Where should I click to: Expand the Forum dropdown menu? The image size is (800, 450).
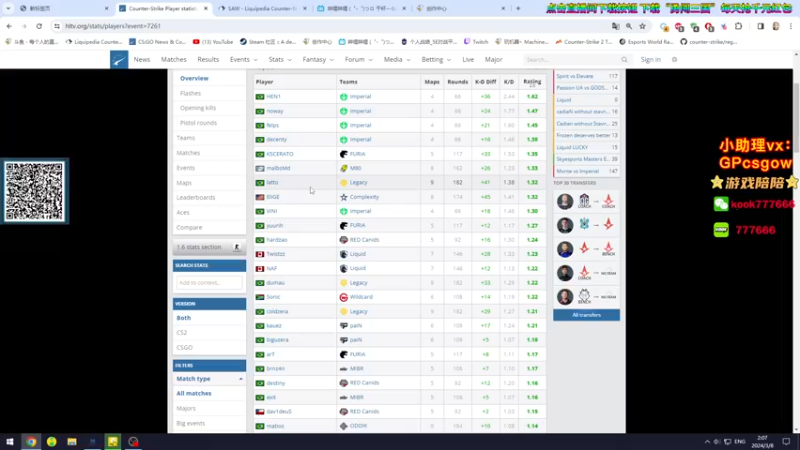(359, 60)
